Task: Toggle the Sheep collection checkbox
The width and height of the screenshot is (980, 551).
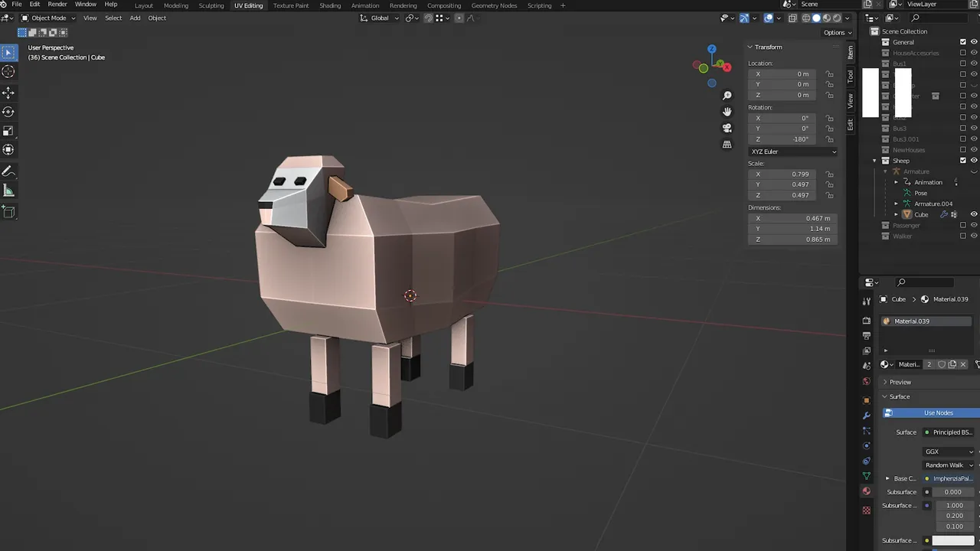Action: pos(963,161)
